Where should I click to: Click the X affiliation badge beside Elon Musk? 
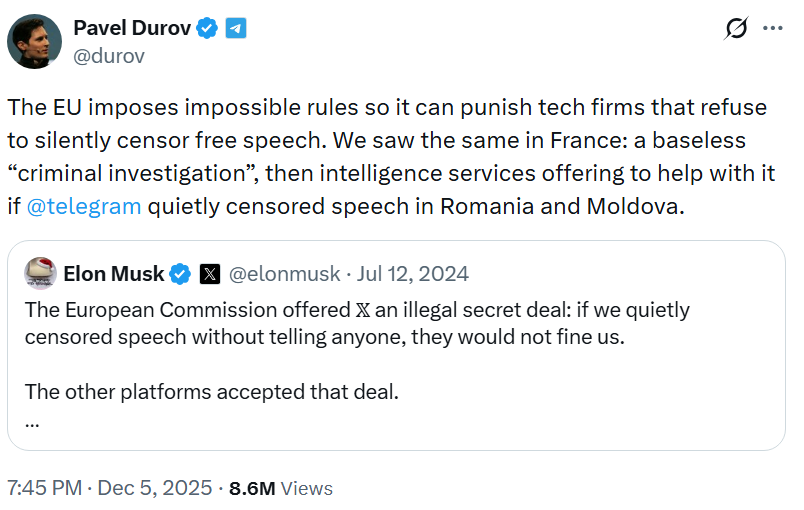point(209,273)
